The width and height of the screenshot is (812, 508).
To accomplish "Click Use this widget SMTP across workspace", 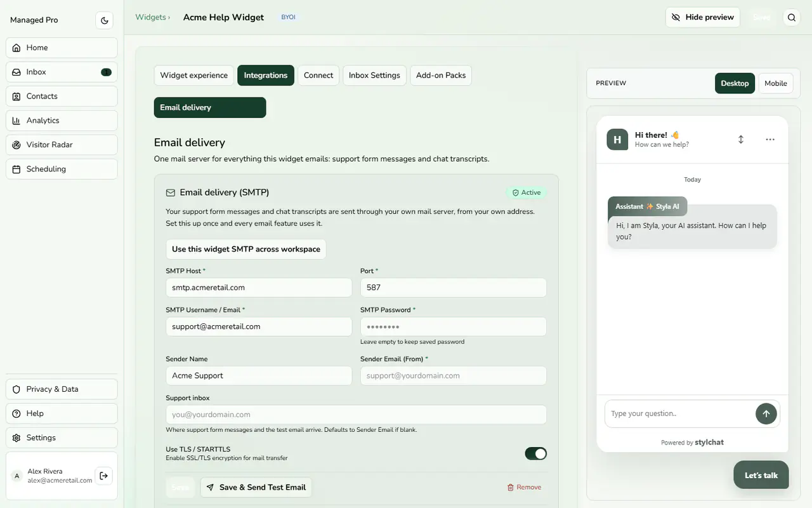I will click(246, 249).
